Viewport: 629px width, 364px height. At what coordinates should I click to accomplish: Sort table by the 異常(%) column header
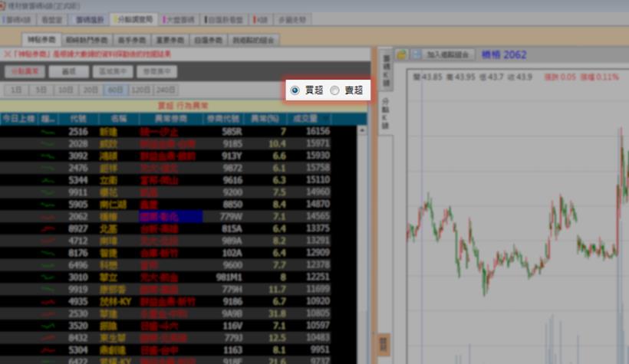[265, 119]
